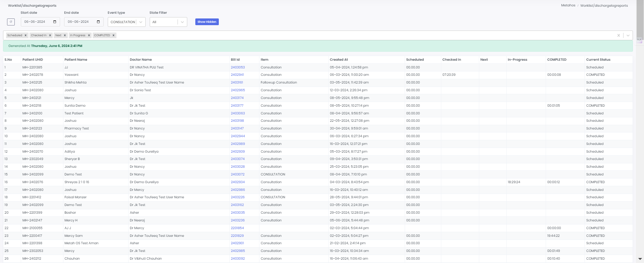
Task: Remove the COMPLETED chip via its x
Action: [x=113, y=35]
